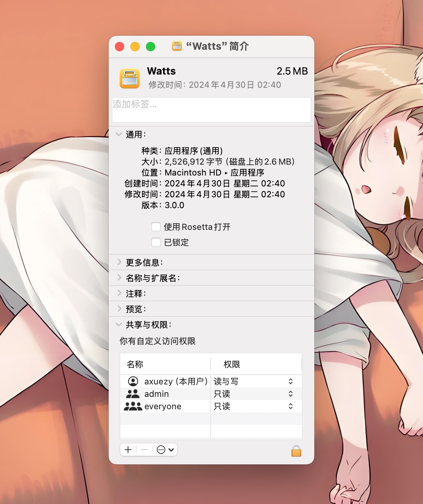The image size is (423, 504).
Task: Click the Watts name in the header
Action: click(x=161, y=71)
